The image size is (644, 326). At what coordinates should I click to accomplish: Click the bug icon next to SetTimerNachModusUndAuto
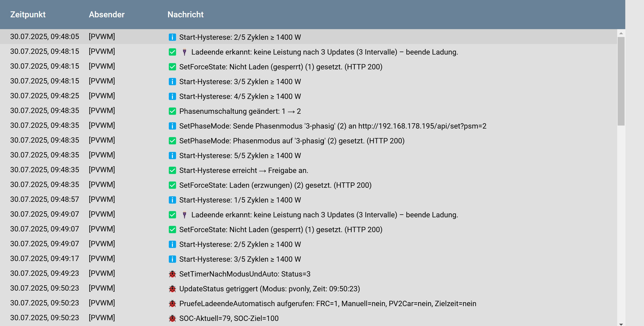(172, 274)
